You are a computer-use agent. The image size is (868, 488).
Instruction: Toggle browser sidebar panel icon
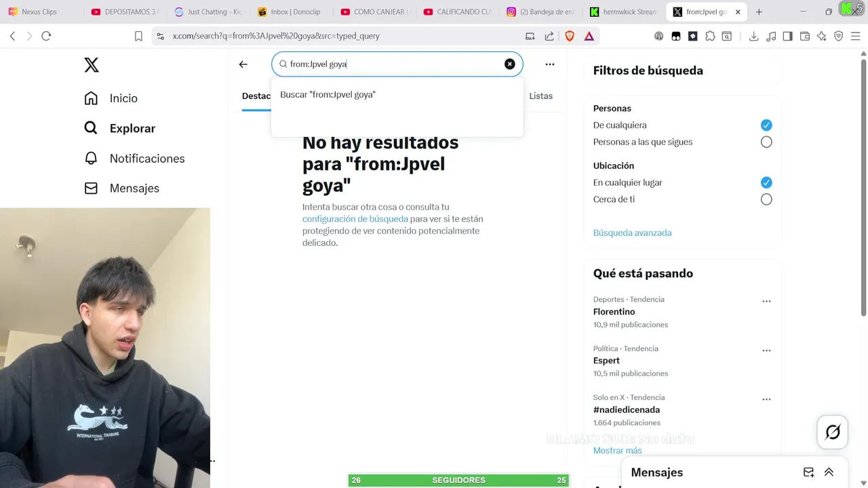[787, 36]
